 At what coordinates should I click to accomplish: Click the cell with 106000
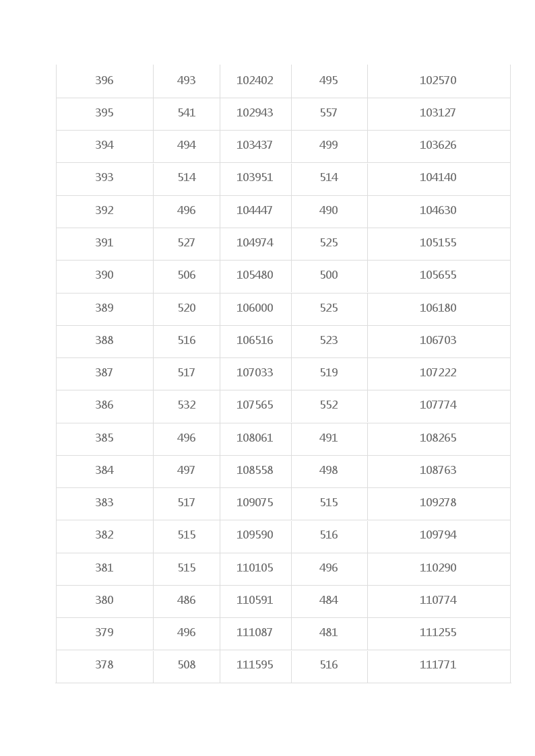(x=255, y=308)
